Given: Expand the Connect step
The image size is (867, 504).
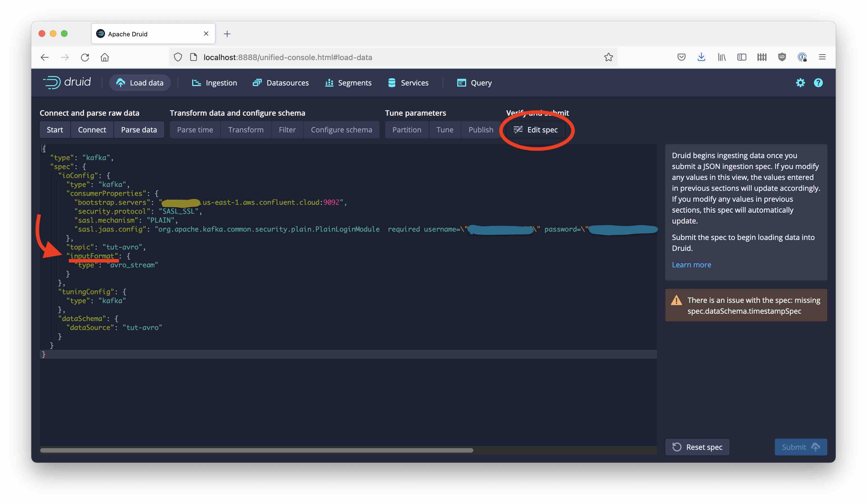Looking at the screenshot, I should [92, 130].
